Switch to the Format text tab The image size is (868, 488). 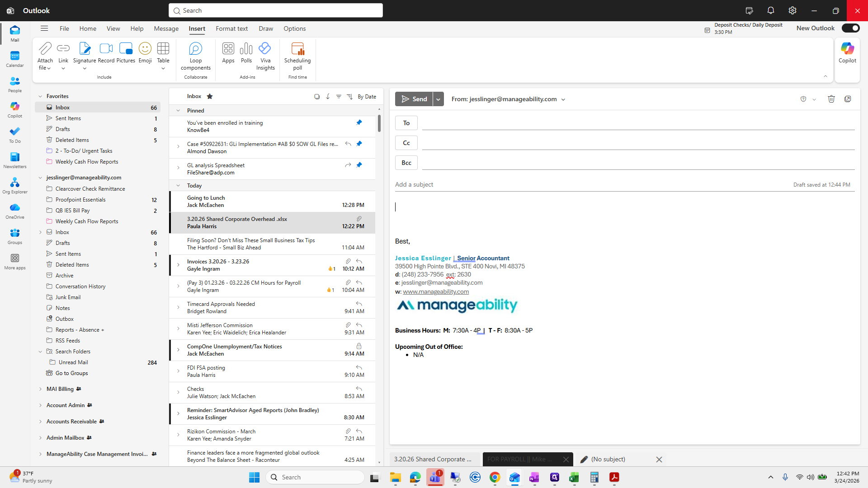pos(231,28)
